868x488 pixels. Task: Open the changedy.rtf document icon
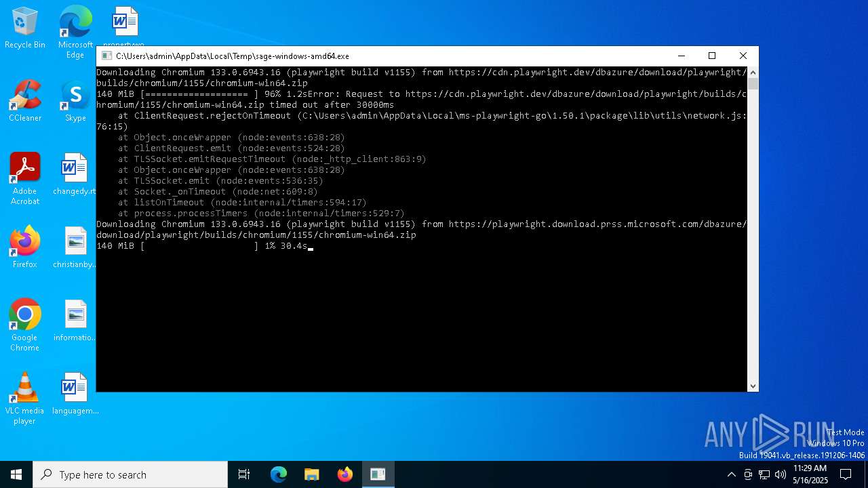[75, 174]
